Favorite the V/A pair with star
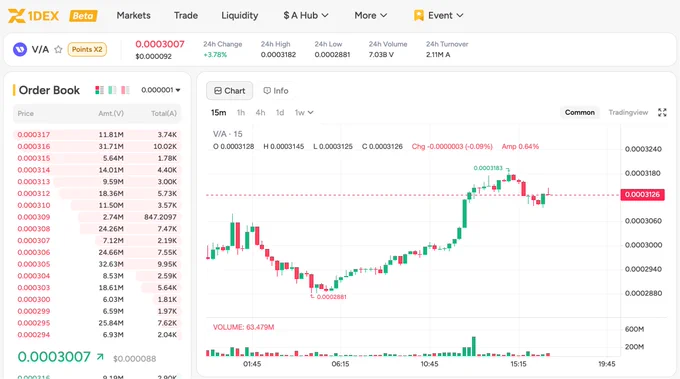The height and width of the screenshot is (379, 680). [58, 49]
